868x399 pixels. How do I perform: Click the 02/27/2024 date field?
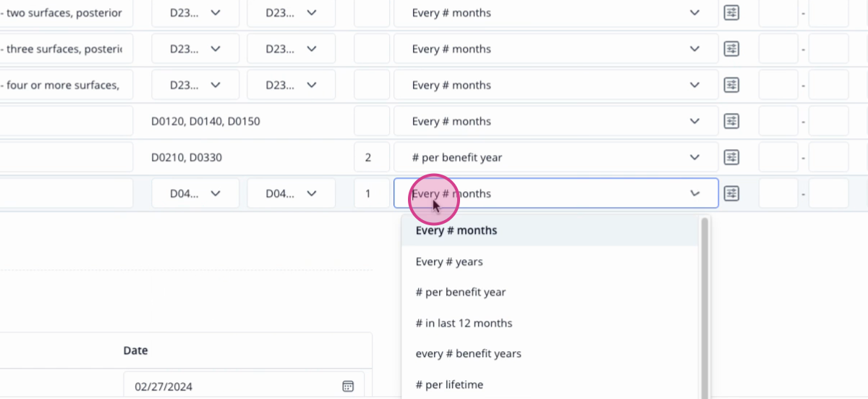coord(244,387)
